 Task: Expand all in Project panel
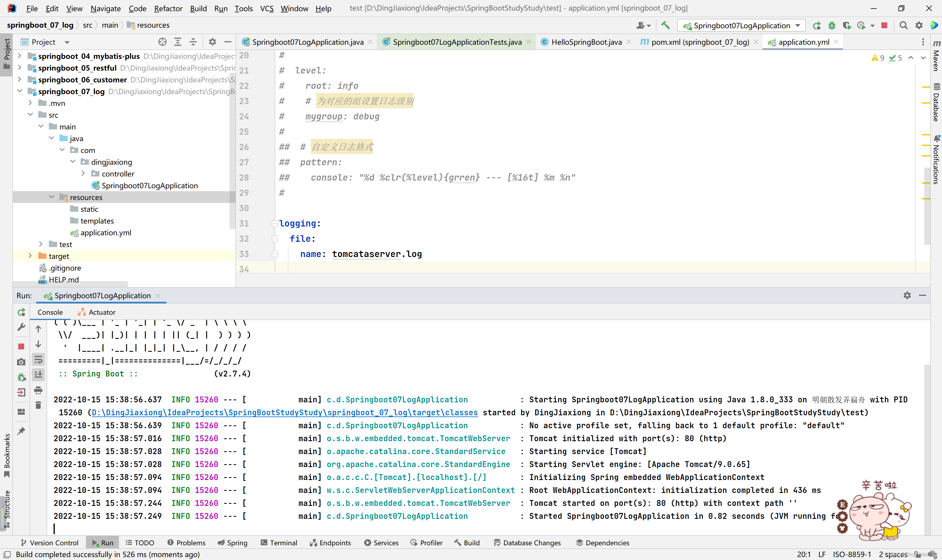click(x=178, y=42)
